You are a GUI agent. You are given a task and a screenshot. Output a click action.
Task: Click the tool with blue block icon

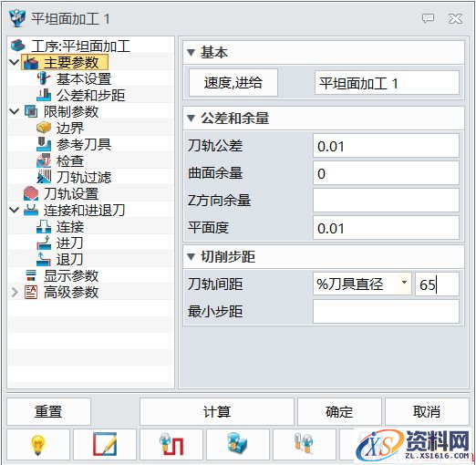click(x=238, y=445)
